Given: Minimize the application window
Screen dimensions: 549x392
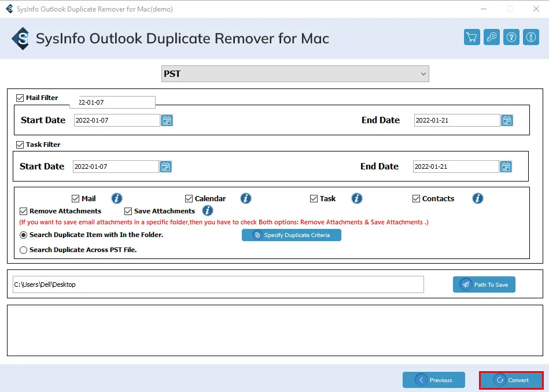Looking at the screenshot, I should point(484,9).
